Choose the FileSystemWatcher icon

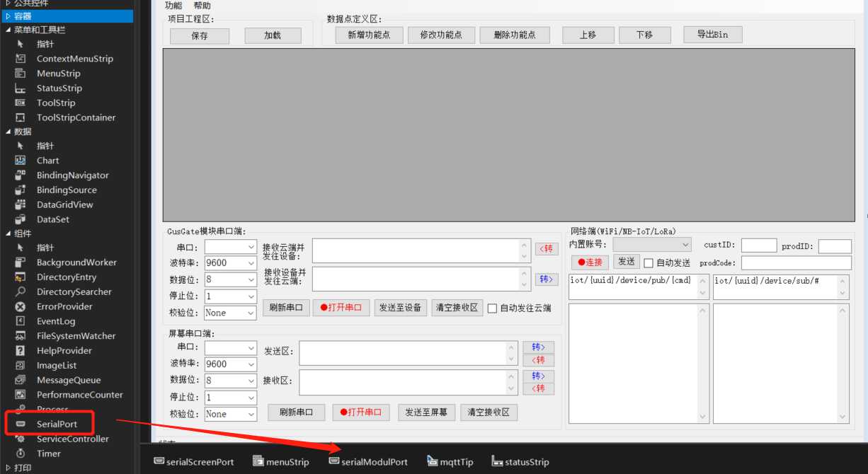(x=21, y=336)
